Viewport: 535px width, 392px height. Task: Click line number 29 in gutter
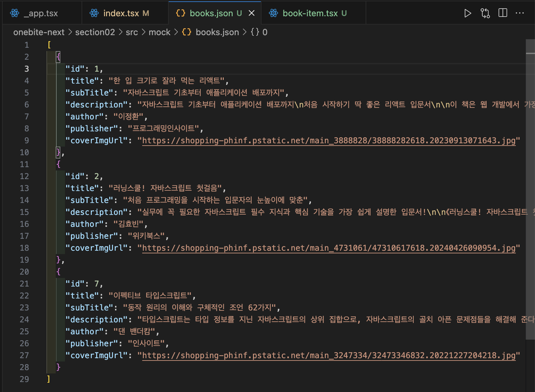pyautogui.click(x=24, y=379)
